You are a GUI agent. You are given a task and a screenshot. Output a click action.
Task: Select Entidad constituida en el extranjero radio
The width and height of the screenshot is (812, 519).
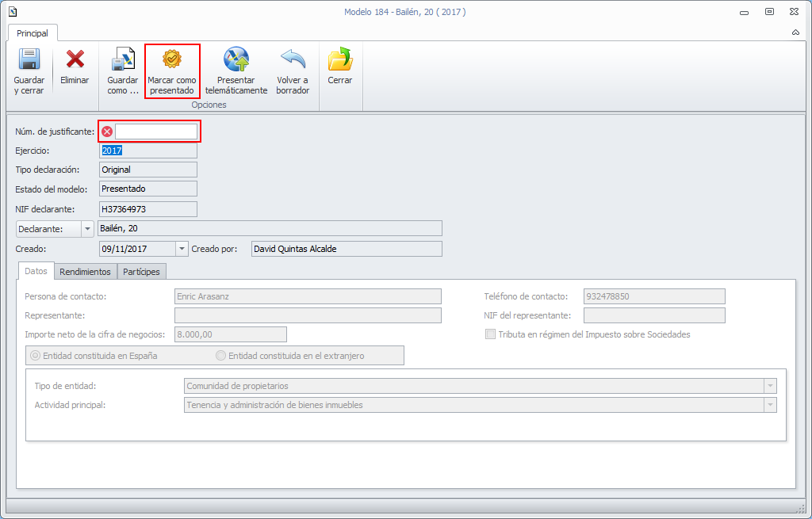click(220, 356)
